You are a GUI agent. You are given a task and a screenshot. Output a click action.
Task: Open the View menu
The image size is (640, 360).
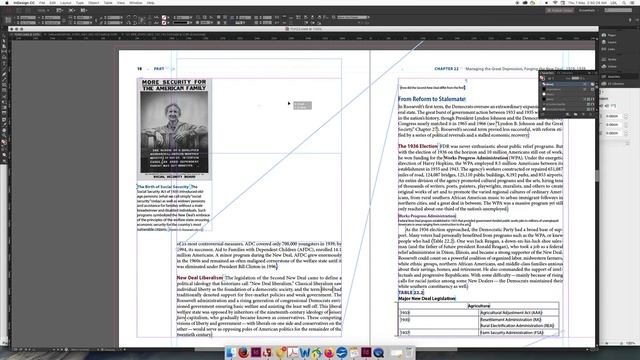point(121,3)
